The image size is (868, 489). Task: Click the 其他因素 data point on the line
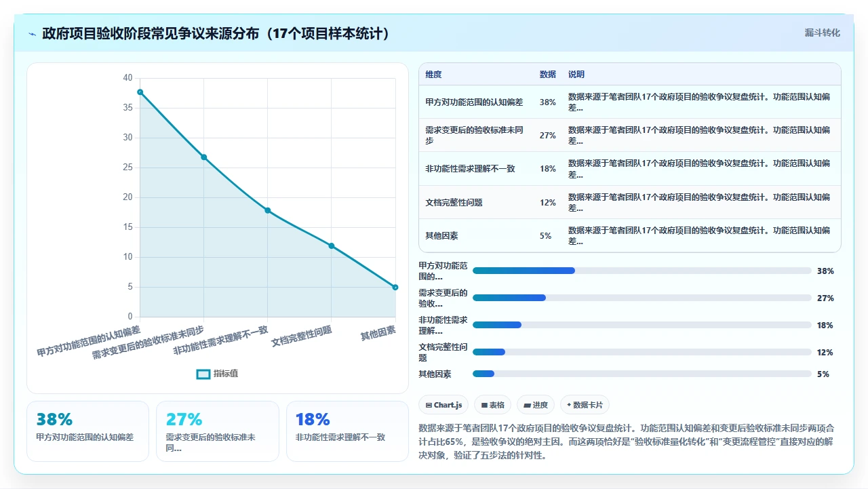point(395,287)
